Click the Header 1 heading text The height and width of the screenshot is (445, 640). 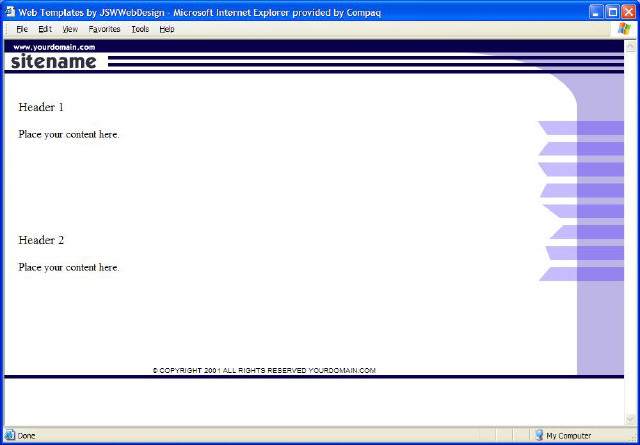coord(41,107)
